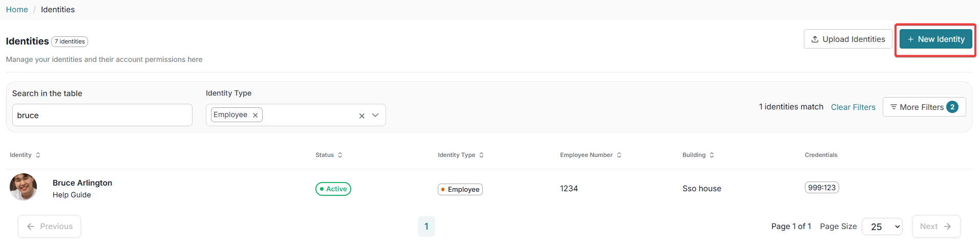Open the Page Size dropdown
This screenshot has height=249, width=980.
click(882, 227)
